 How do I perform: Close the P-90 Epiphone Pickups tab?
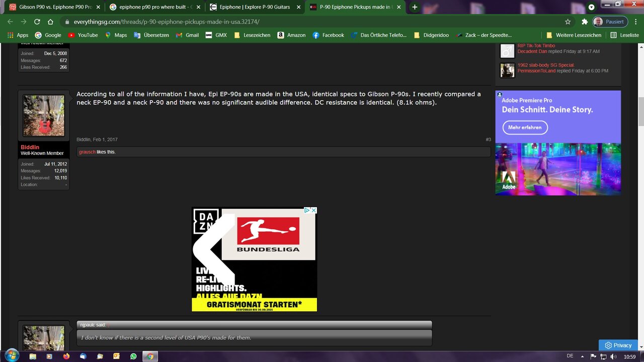point(399,7)
